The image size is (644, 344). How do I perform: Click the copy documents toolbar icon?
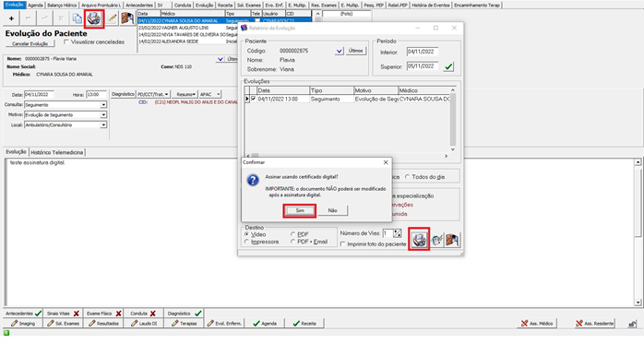[77, 18]
